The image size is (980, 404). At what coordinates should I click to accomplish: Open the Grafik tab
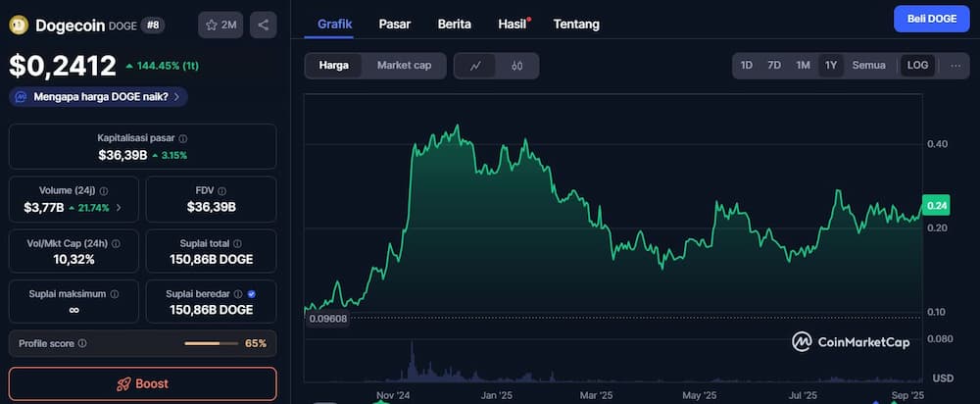[x=335, y=25]
